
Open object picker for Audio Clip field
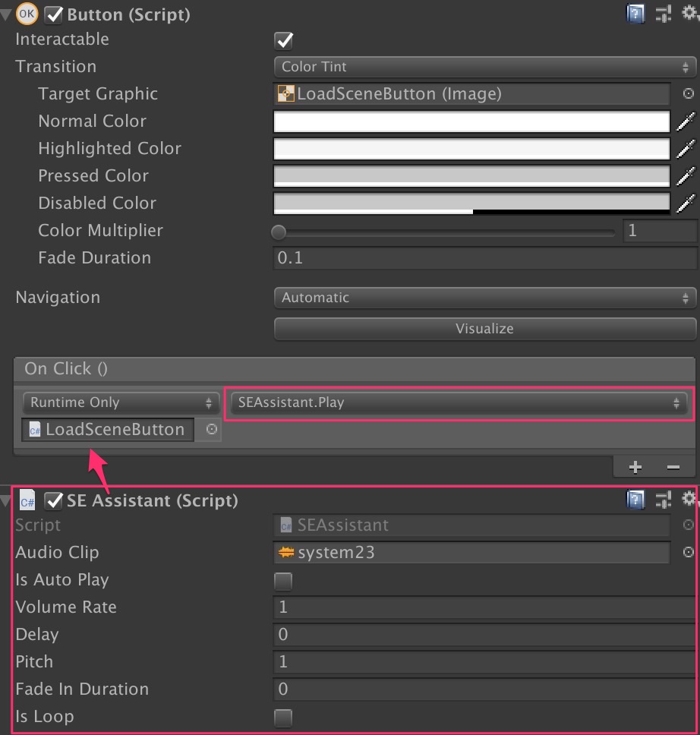[688, 552]
